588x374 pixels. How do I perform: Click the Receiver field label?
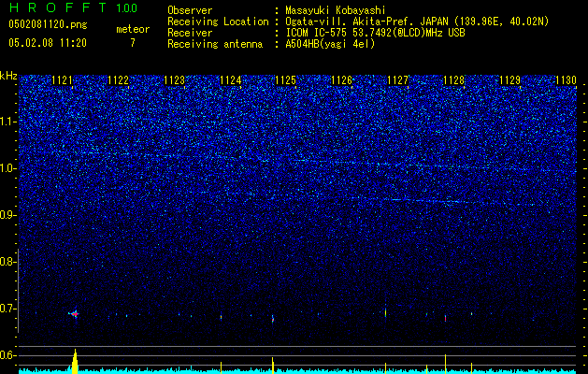coord(190,33)
